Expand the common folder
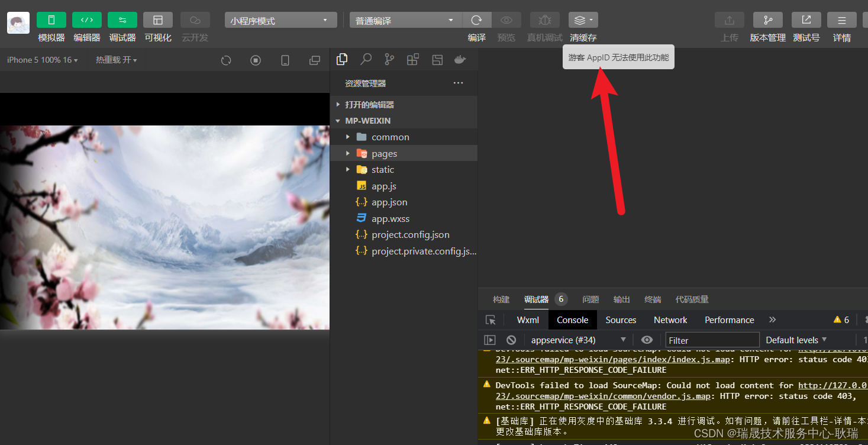The image size is (868, 445). [x=404, y=137]
